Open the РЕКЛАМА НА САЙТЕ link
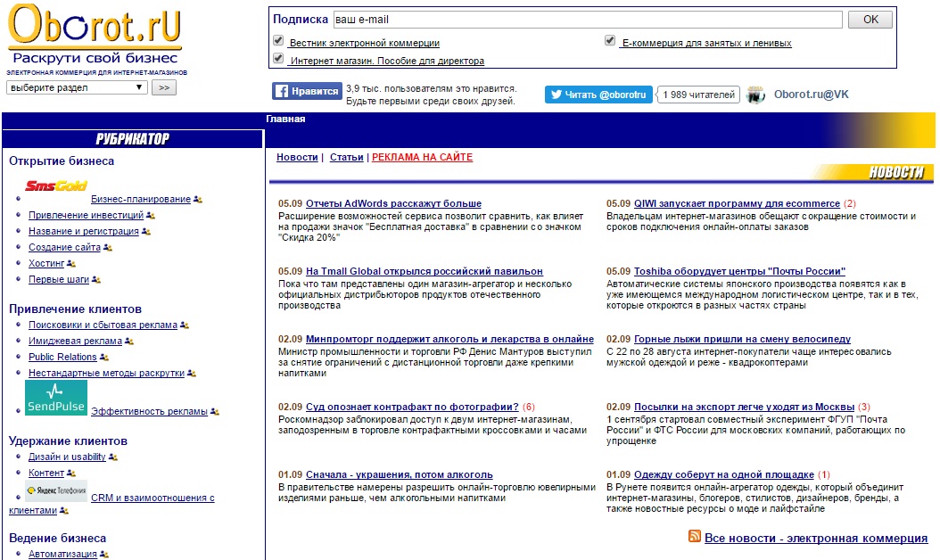 pyautogui.click(x=422, y=157)
